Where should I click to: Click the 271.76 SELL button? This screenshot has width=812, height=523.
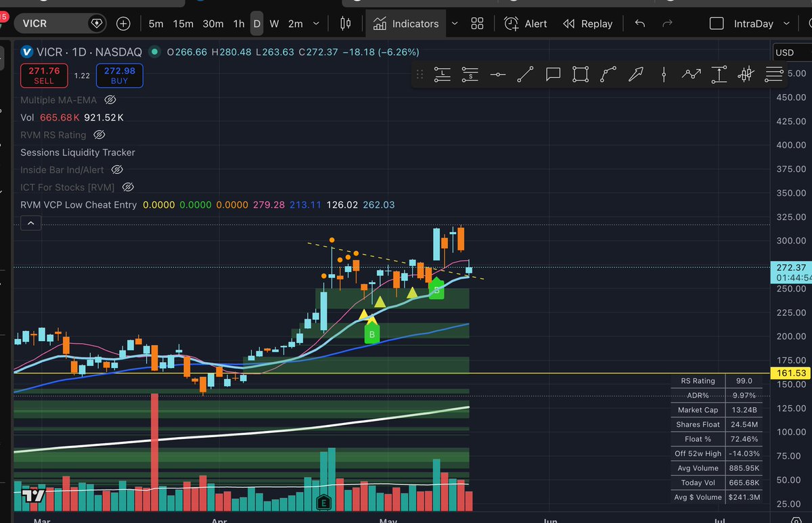(44, 75)
